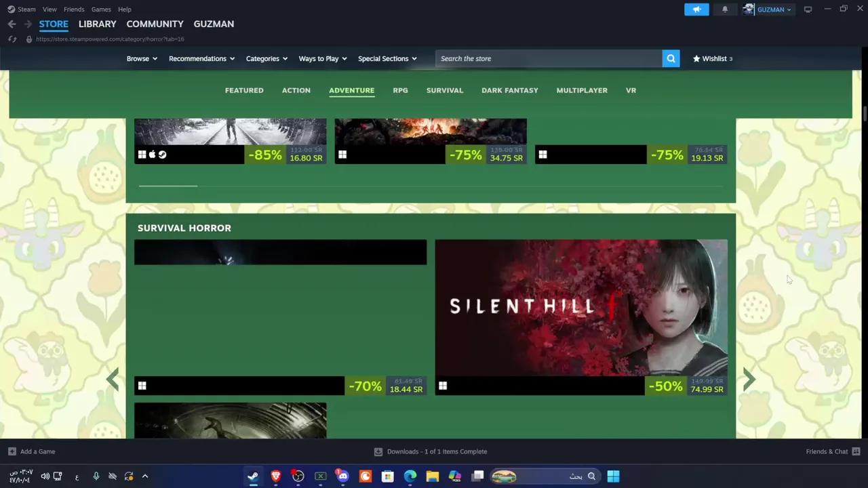Open the Games menu
This screenshot has height=488, width=868.
point(101,9)
